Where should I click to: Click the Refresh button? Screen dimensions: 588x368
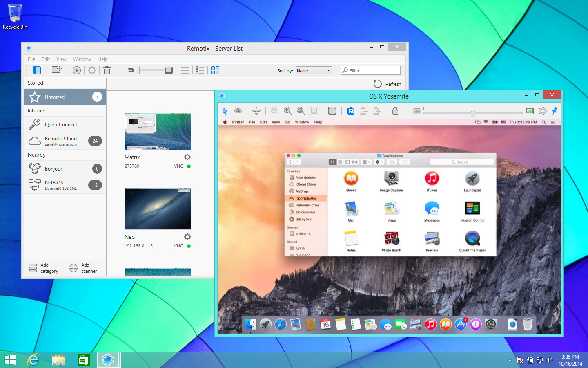pyautogui.click(x=388, y=84)
